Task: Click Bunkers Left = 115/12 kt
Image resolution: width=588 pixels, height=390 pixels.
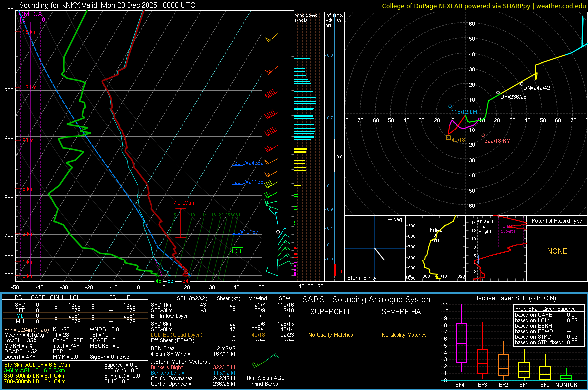Action: click(x=193, y=373)
